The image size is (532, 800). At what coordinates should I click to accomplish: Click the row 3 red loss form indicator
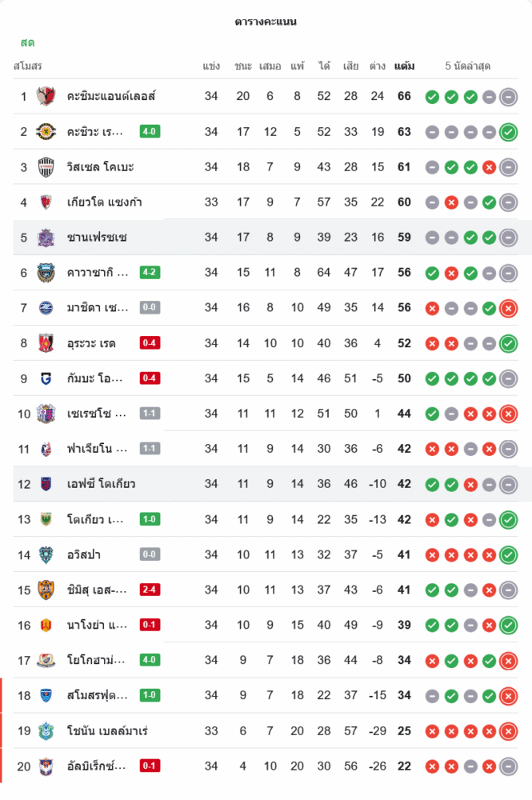(489, 167)
